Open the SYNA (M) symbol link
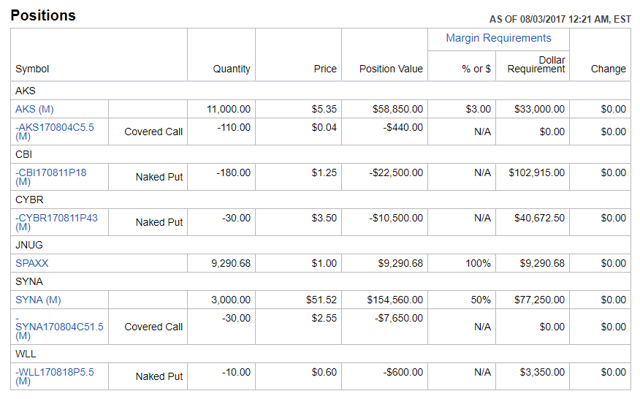Image resolution: width=640 pixels, height=399 pixels. pos(38,300)
